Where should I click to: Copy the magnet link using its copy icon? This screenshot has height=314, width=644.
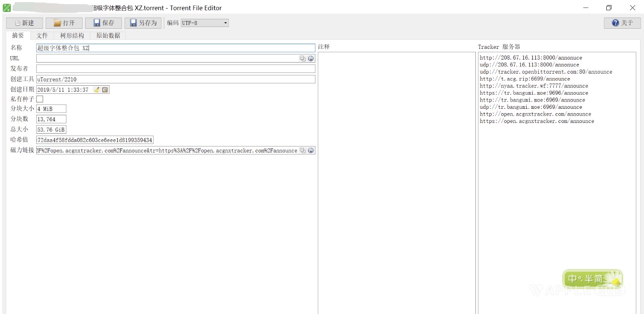tap(303, 151)
